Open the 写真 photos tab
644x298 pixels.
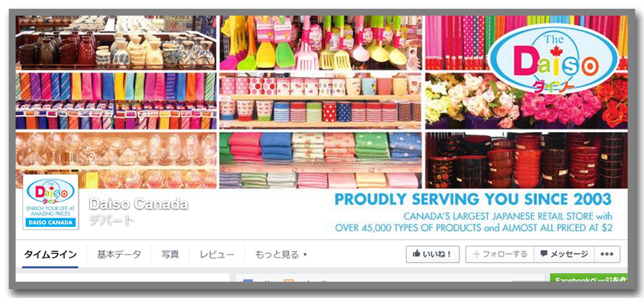(x=170, y=255)
